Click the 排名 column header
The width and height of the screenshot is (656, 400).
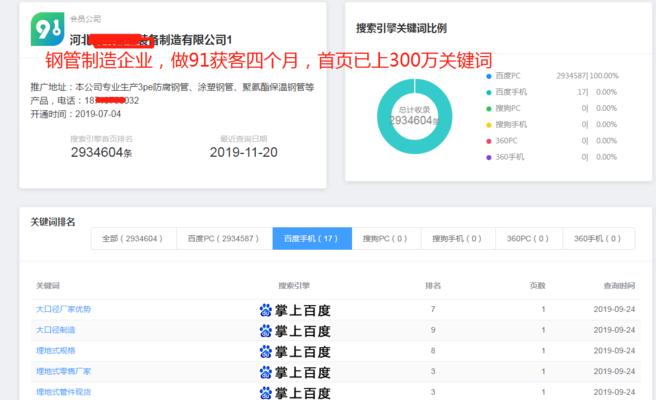433,286
